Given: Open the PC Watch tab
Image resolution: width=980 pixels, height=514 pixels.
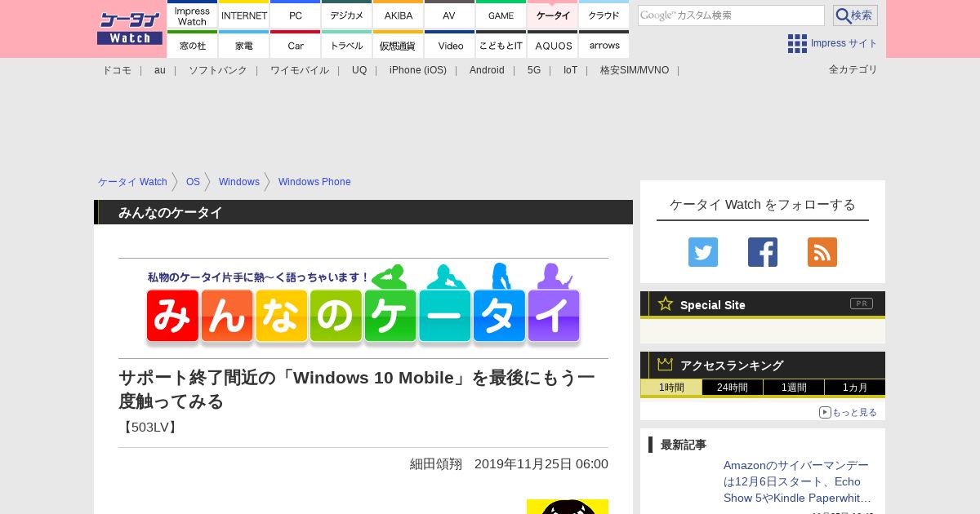Looking at the screenshot, I should click(x=295, y=16).
